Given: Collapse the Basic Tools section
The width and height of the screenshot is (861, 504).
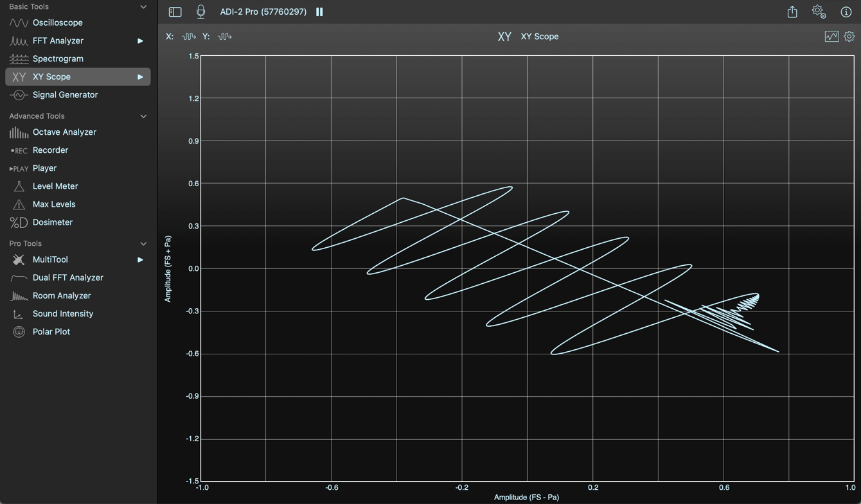Looking at the screenshot, I should click(143, 7).
